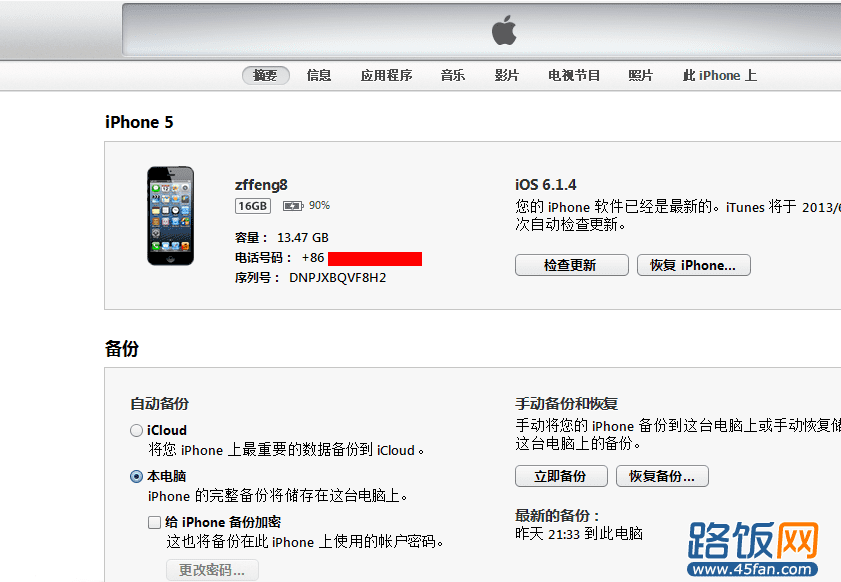Select the 影片 movies tab
Screen dimensions: 841x582
pos(507,76)
